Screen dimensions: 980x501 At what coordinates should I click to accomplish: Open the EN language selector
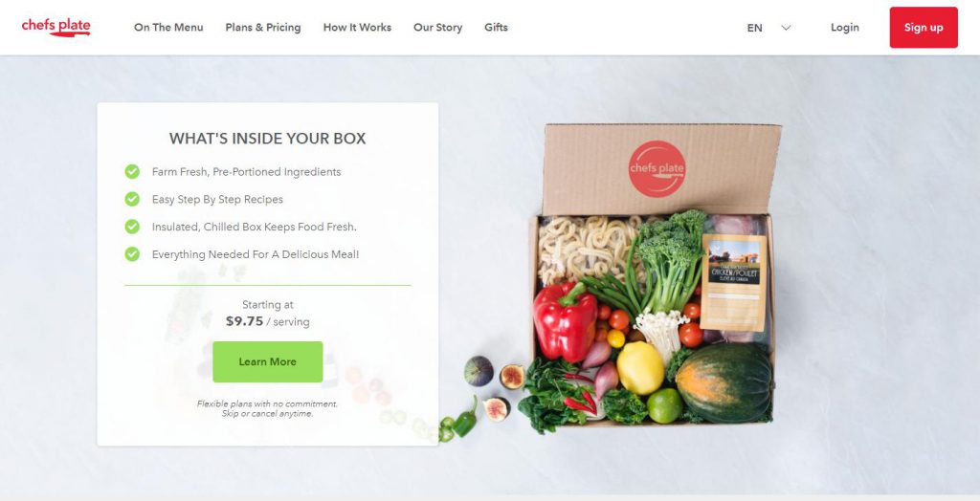pyautogui.click(x=754, y=28)
